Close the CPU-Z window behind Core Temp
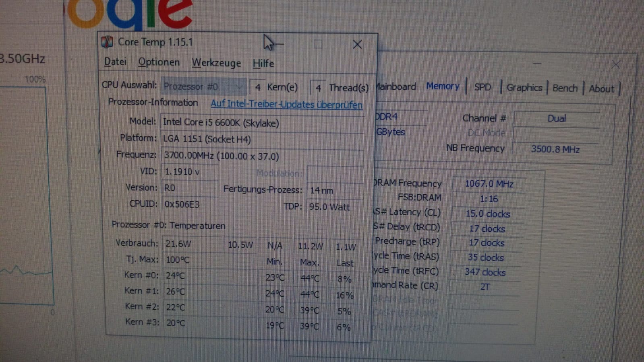Image resolution: width=644 pixels, height=362 pixels. click(x=616, y=65)
